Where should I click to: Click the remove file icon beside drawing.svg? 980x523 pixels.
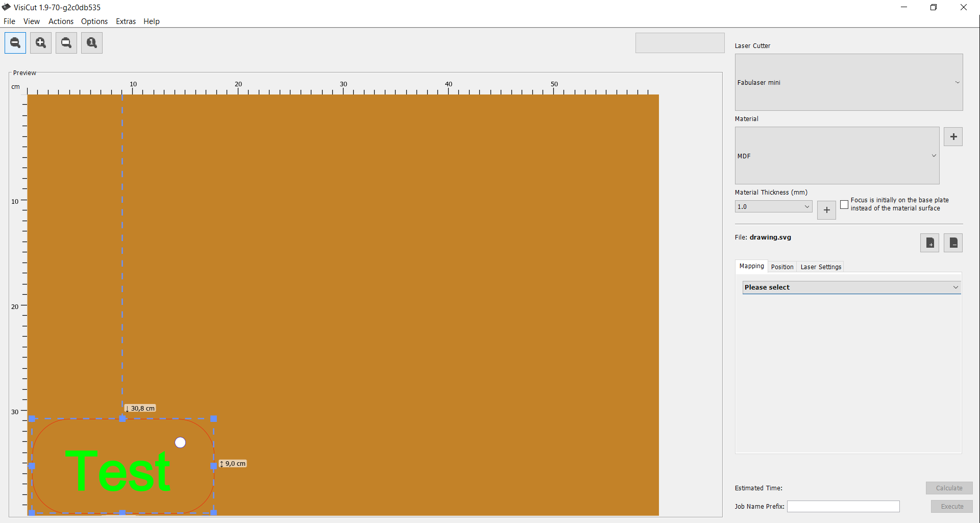[953, 243]
